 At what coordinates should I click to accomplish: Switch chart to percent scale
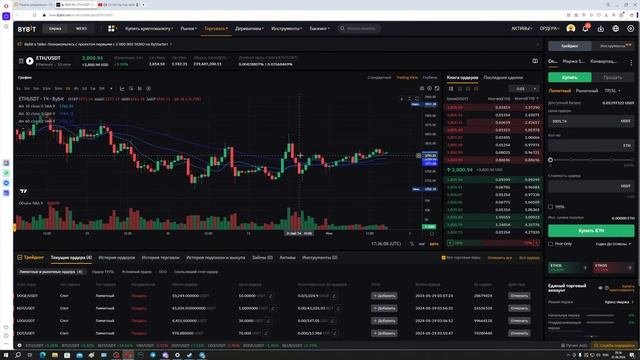coord(412,244)
